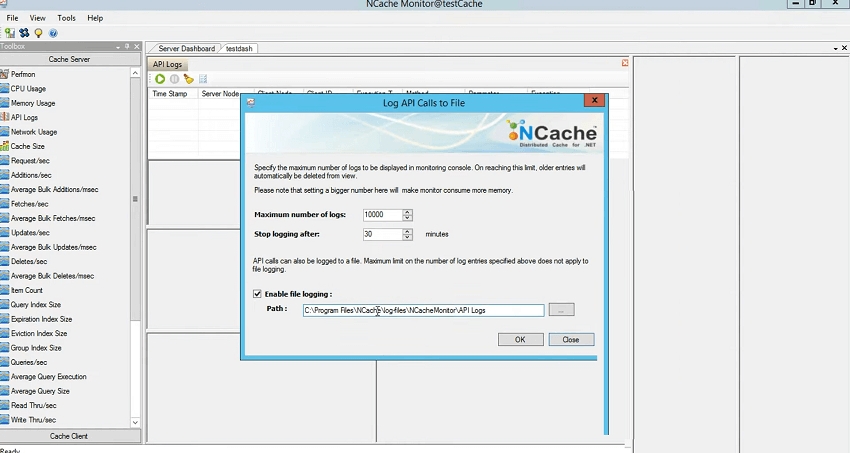Click browse button next to Path field
850x453 pixels.
(x=561, y=310)
